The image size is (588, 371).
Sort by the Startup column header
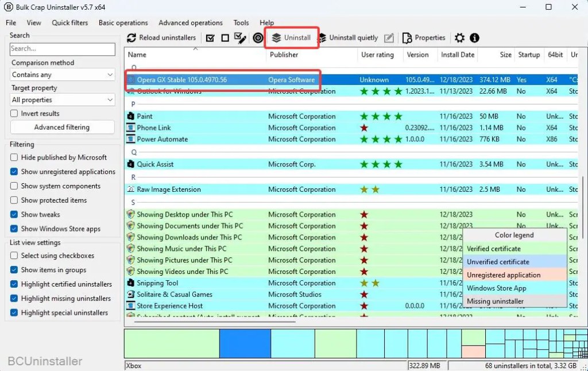pos(529,55)
